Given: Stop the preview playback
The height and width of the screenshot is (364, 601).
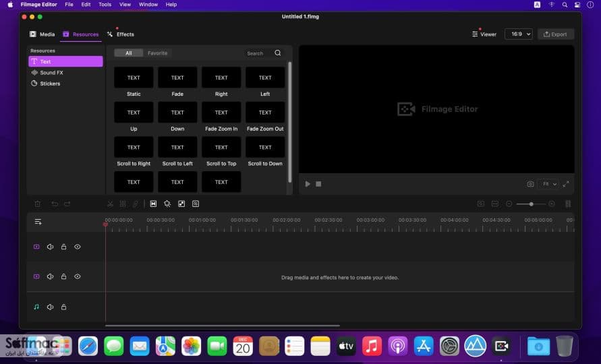Looking at the screenshot, I should click(x=318, y=184).
